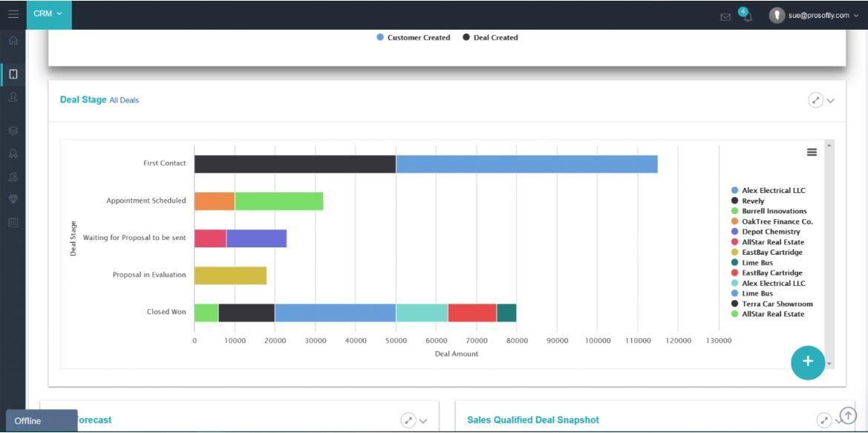Open the mail envelope icon
868x433 pixels.
[725, 16]
